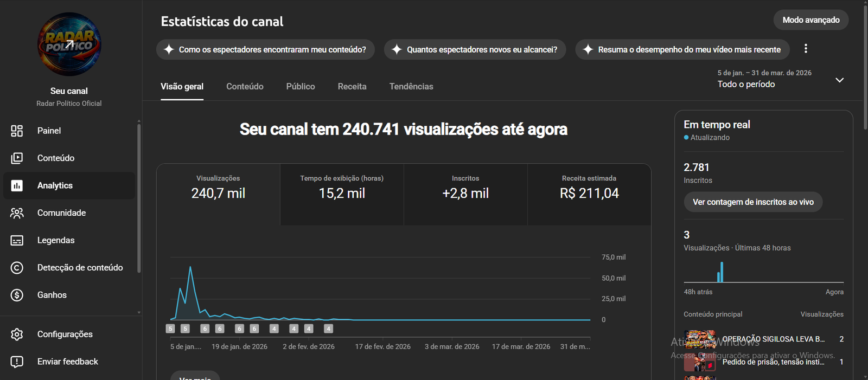This screenshot has width=868, height=380.
Task: Open Detecção de conteúdo copyright section
Action: 69,268
